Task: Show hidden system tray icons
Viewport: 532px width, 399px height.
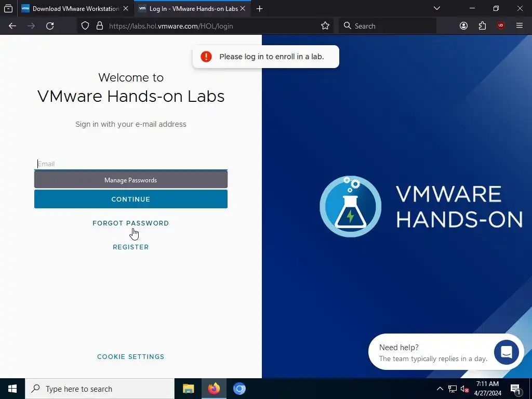Action: click(x=440, y=389)
